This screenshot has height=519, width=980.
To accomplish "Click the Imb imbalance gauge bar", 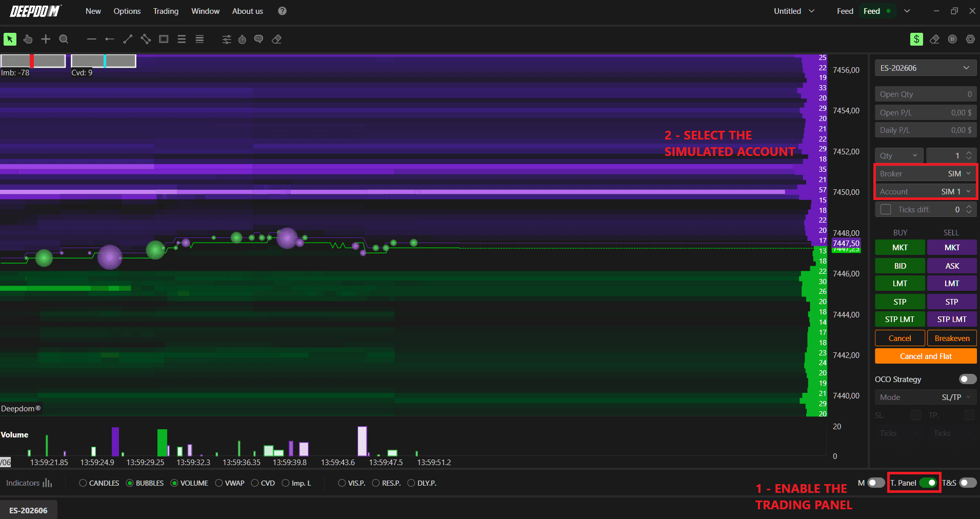I will pyautogui.click(x=33, y=61).
